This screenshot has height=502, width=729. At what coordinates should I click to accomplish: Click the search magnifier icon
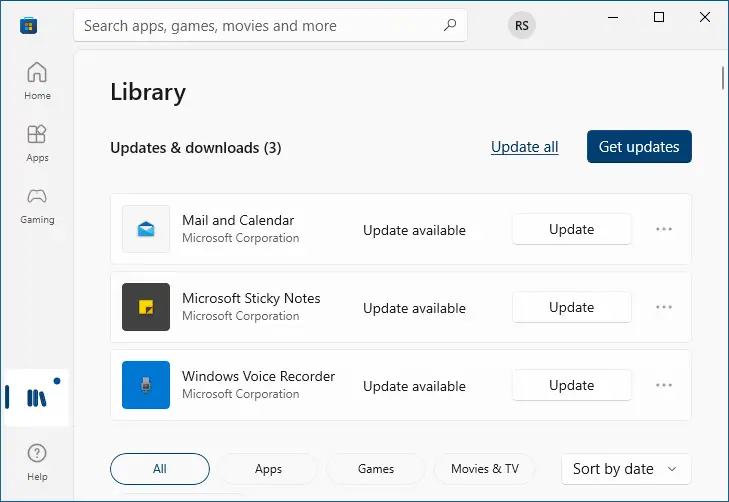450,25
